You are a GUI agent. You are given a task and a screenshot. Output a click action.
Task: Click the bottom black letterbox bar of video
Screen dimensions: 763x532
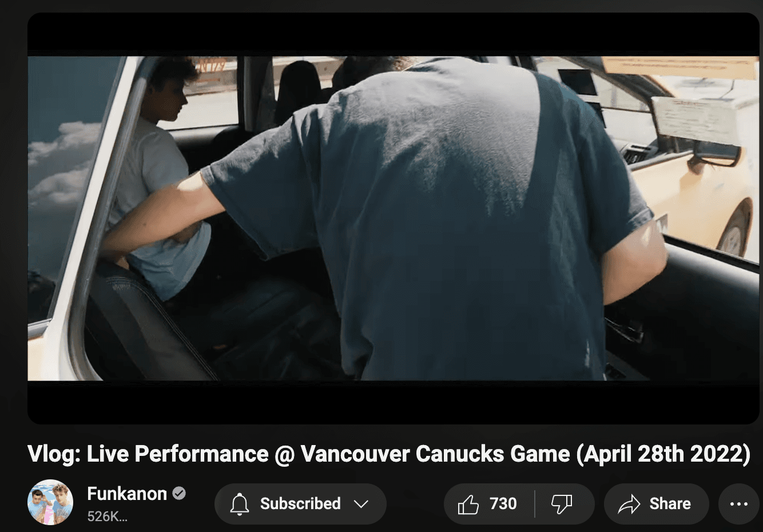(x=394, y=403)
